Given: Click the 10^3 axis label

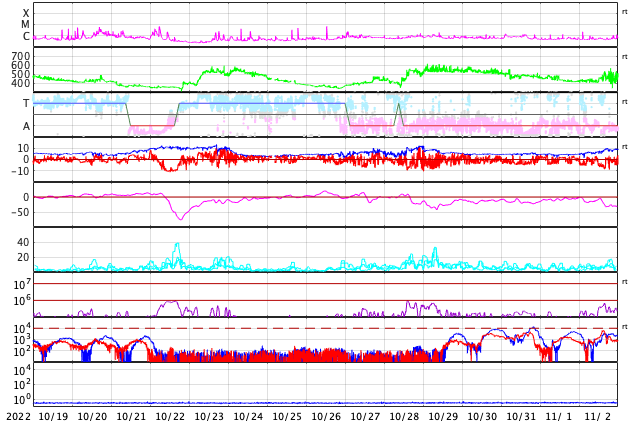Looking at the screenshot, I should pyautogui.click(x=22, y=340).
